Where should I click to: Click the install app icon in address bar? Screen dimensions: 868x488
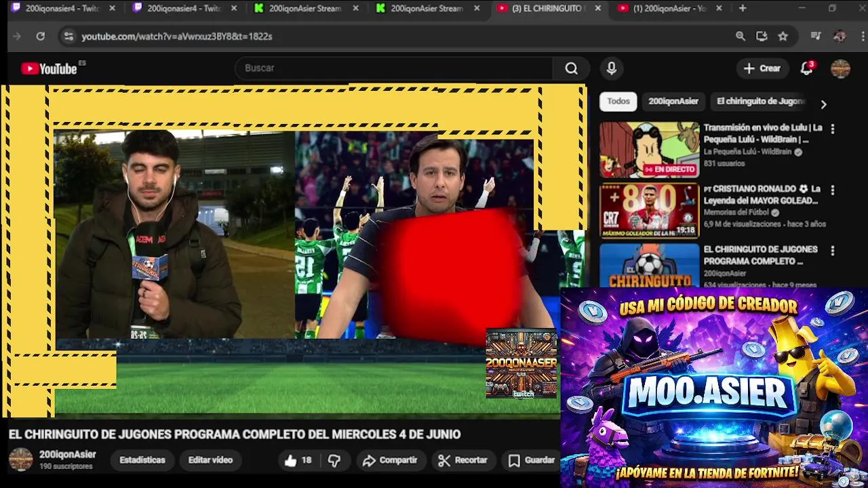pos(762,36)
